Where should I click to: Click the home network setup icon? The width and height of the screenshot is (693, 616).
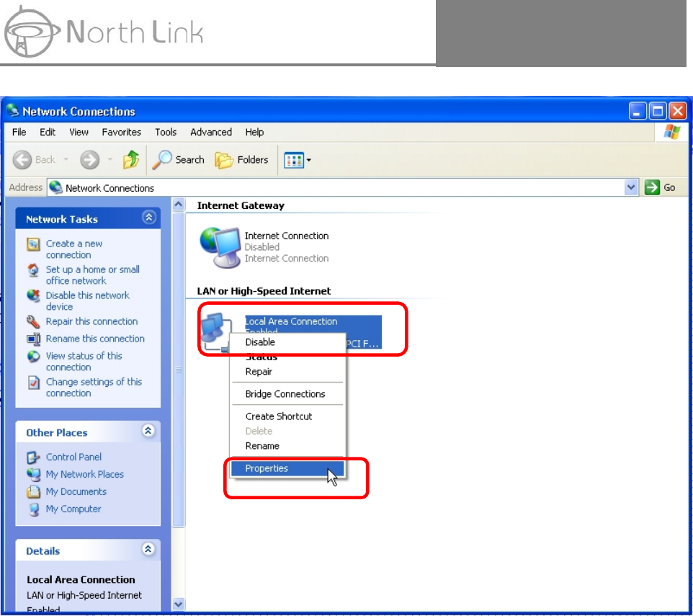click(x=33, y=270)
